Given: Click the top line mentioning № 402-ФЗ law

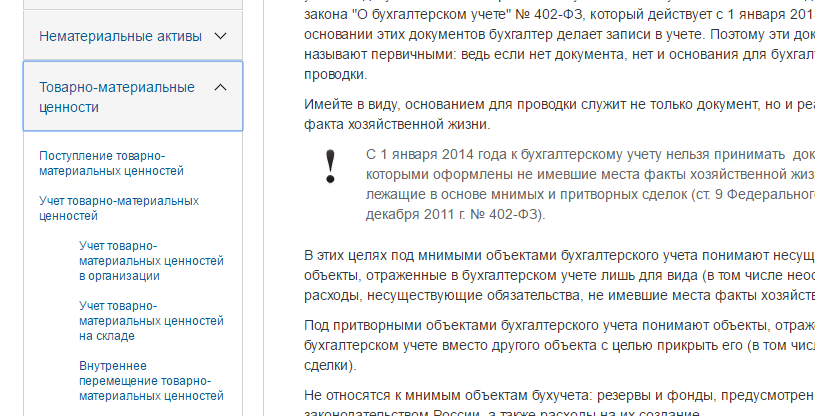Looking at the screenshot, I should (x=558, y=15).
